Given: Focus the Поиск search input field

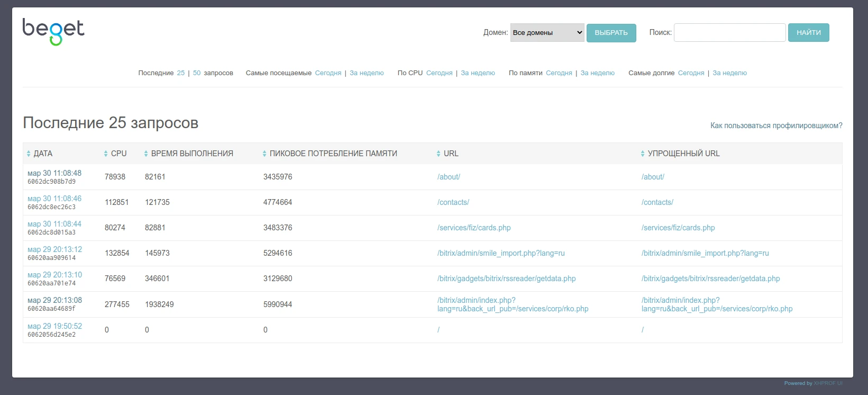Looking at the screenshot, I should [x=729, y=32].
